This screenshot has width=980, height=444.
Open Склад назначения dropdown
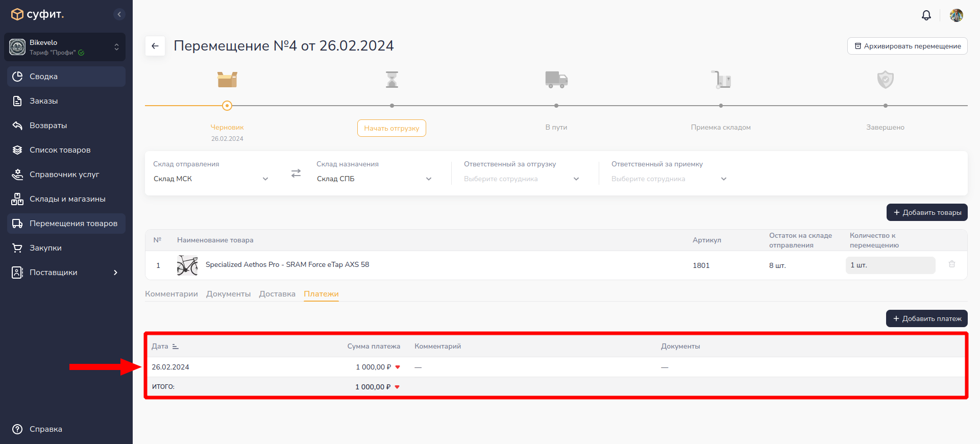tap(374, 179)
